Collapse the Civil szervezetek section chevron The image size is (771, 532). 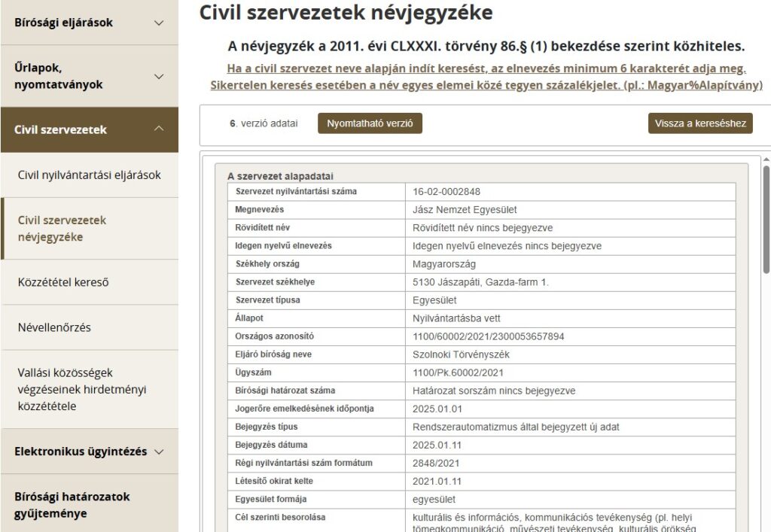pos(159,129)
